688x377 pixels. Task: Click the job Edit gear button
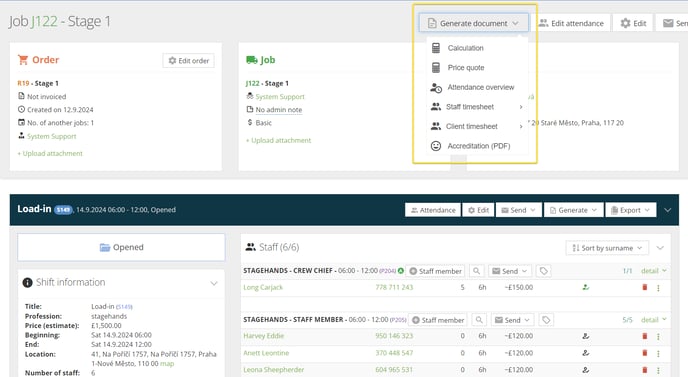click(x=633, y=23)
